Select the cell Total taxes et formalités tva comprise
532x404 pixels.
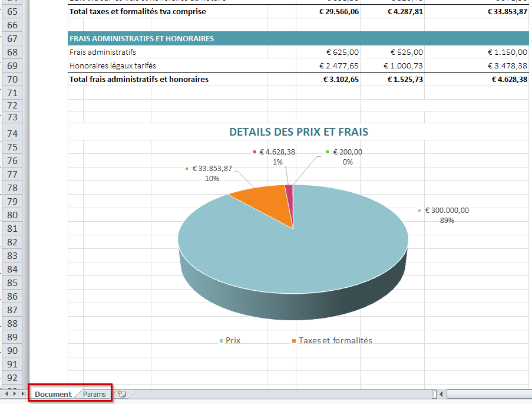tap(167, 11)
